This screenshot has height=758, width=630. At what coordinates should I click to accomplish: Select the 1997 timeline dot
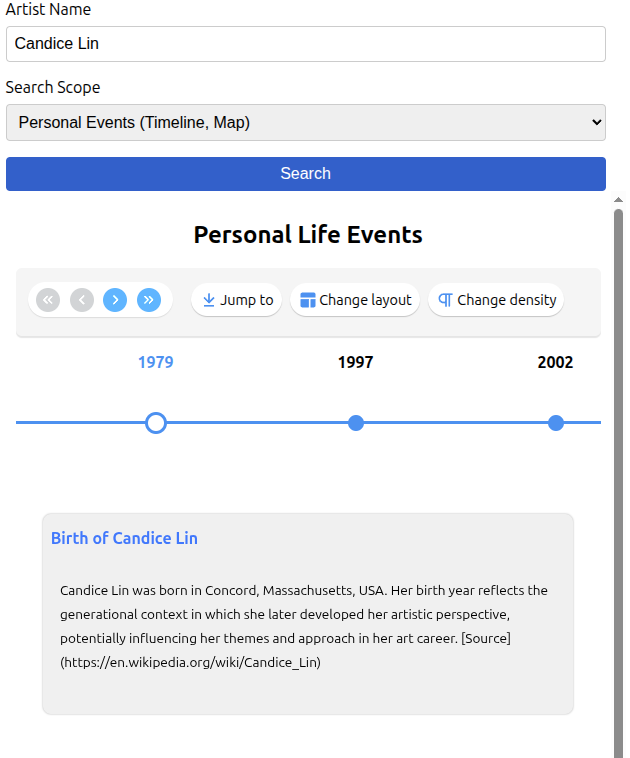[x=356, y=423]
